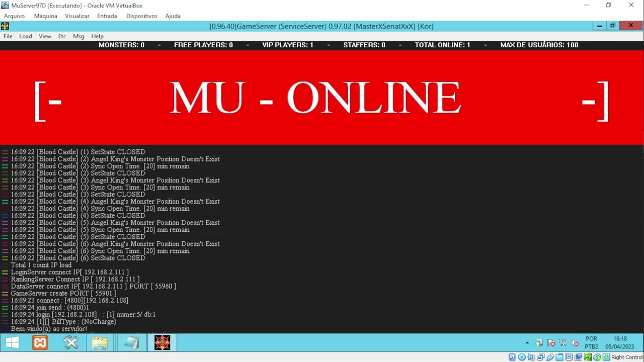Viewport: 644px width, 362px height.
Task: Click BillType : (NoCharge) log line
Action: [63, 321]
